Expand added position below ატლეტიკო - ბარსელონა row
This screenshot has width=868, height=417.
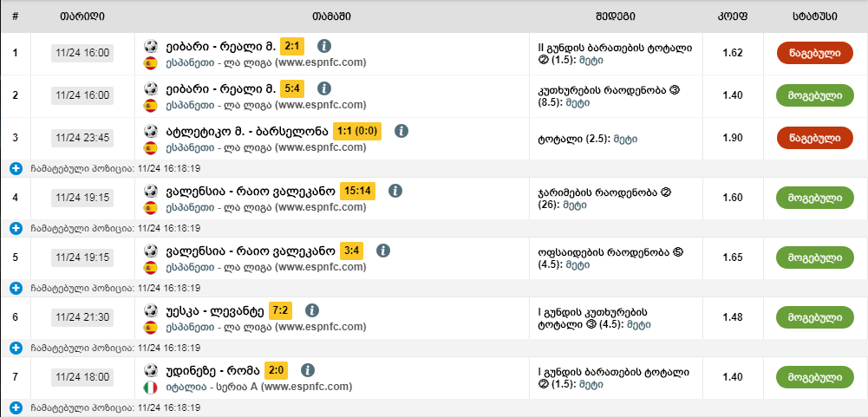[x=16, y=168]
